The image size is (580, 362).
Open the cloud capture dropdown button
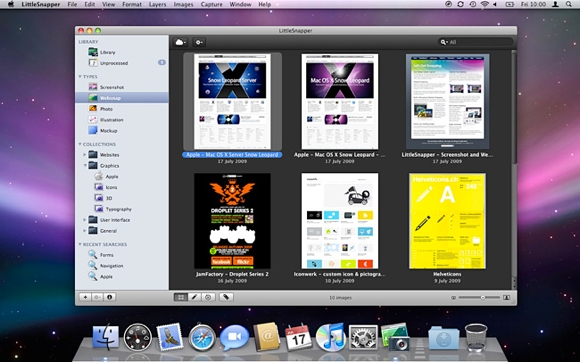(180, 42)
